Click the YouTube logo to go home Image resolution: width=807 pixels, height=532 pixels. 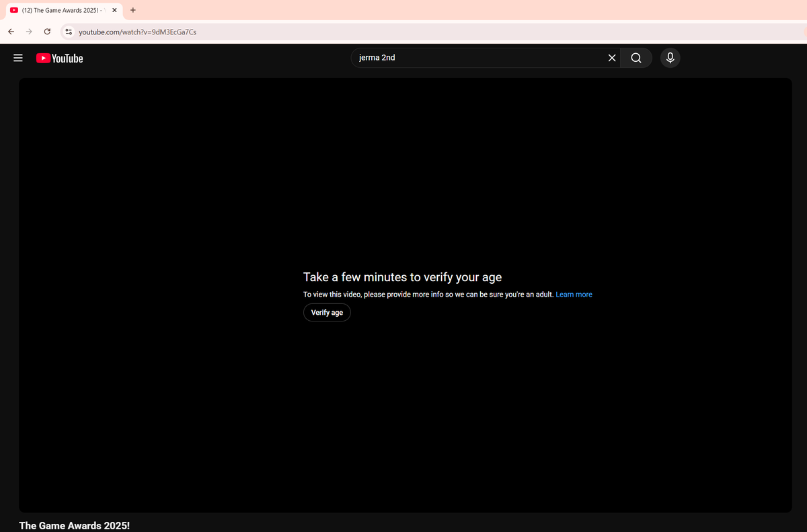pyautogui.click(x=59, y=58)
